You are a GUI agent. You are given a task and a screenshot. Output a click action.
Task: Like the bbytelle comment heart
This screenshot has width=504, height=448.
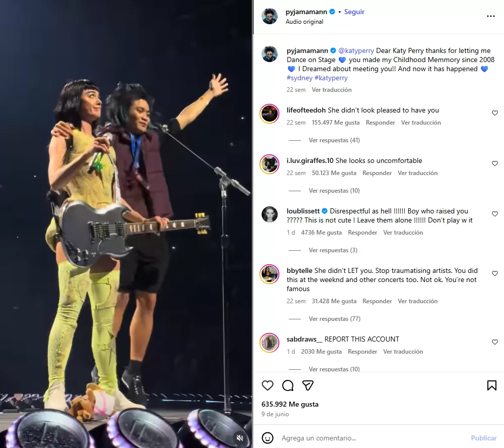click(x=494, y=273)
